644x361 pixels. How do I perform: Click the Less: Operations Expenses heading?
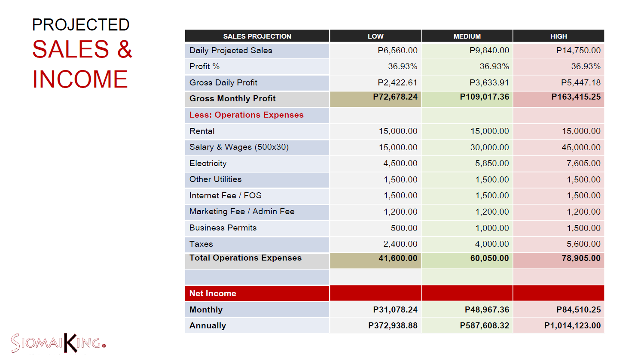(247, 115)
